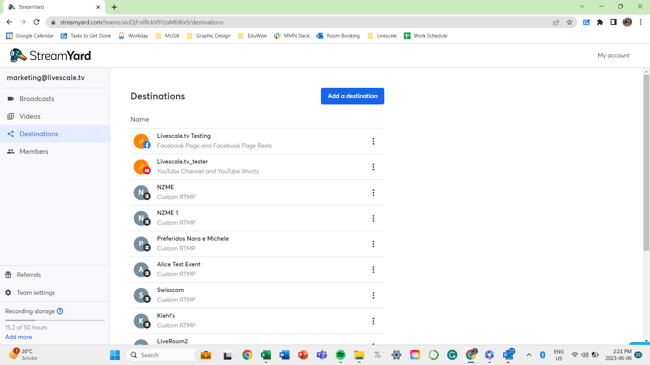Open options menu for NZME destination
Screen dimensions: 650x365
point(373,192)
